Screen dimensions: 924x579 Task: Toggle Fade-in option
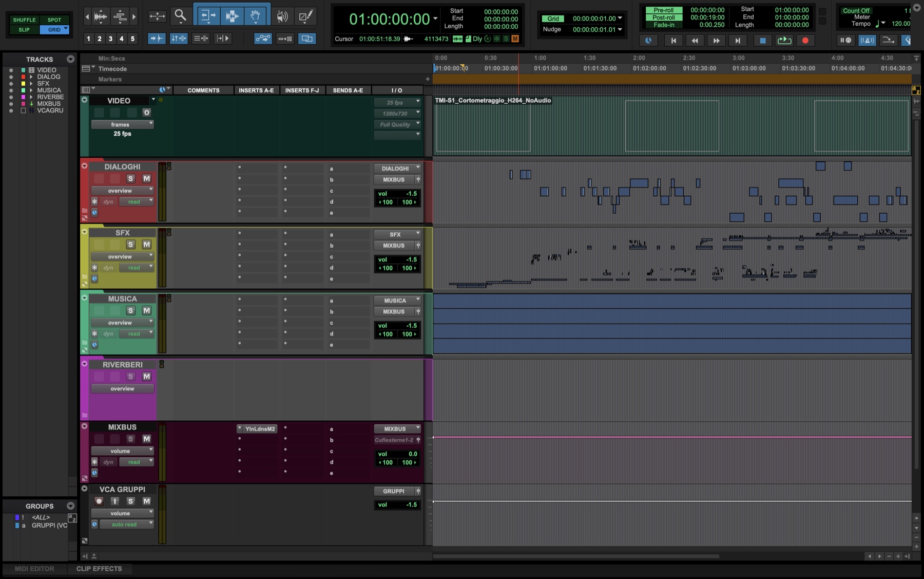point(663,25)
